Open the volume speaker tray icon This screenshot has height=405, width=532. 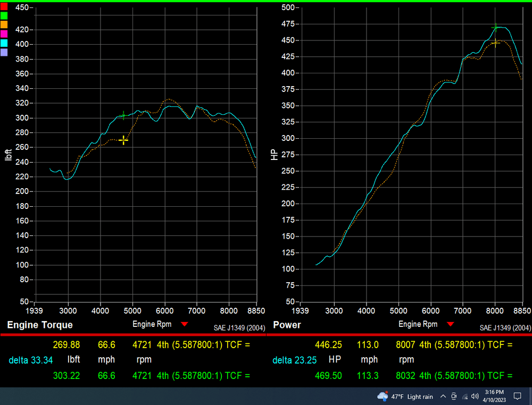[475, 396]
